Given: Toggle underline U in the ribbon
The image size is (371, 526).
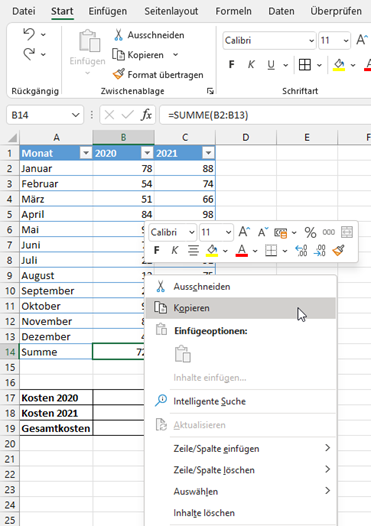Looking at the screenshot, I should coord(271,64).
